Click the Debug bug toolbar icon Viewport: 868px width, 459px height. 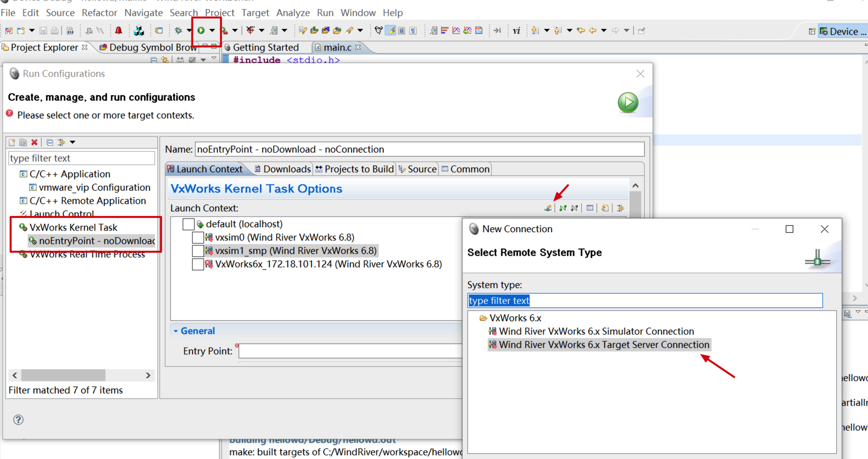178,31
